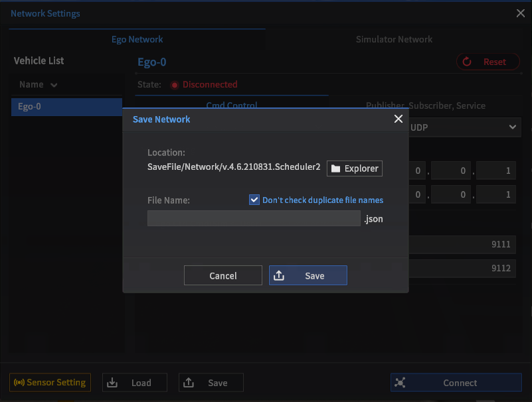Click the .json extension label
532x402 pixels.
(373, 219)
